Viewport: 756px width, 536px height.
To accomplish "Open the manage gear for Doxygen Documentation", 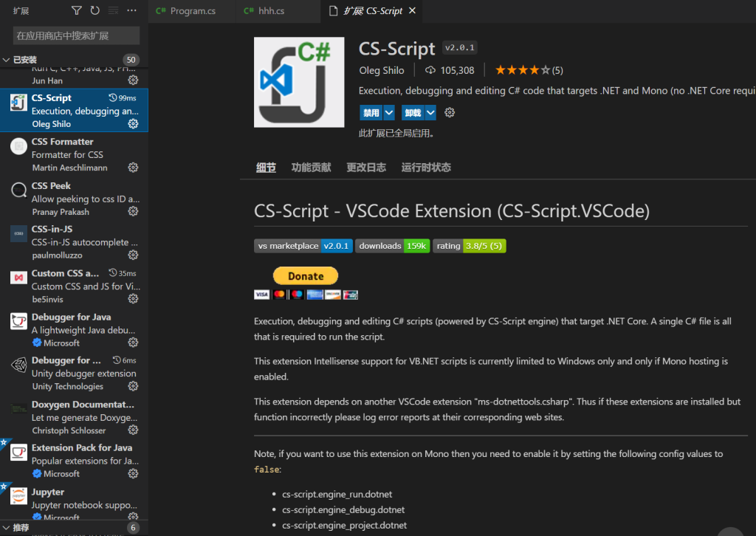I will click(133, 430).
